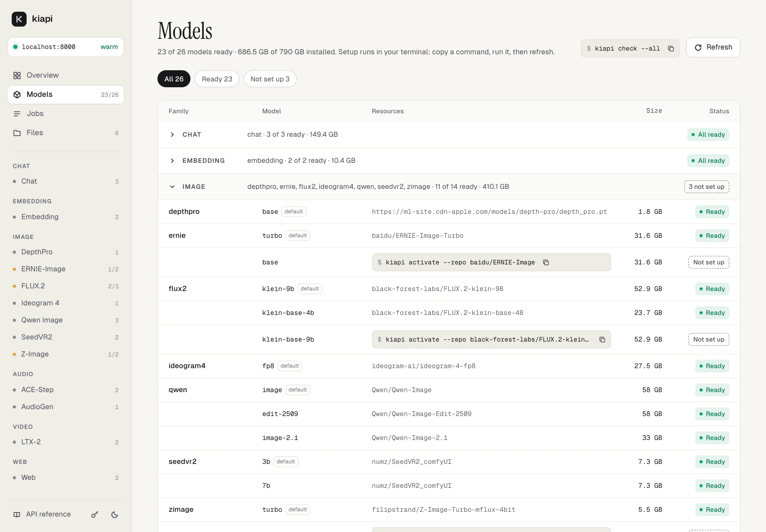The width and height of the screenshot is (766, 532).
Task: Click the Size column header
Action: pyautogui.click(x=654, y=111)
